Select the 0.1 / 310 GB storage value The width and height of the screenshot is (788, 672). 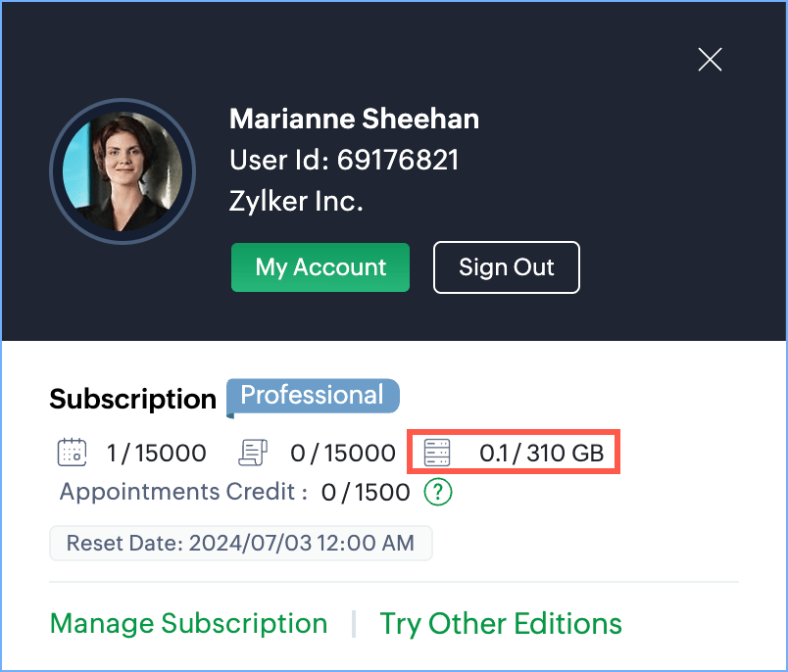[x=541, y=453]
